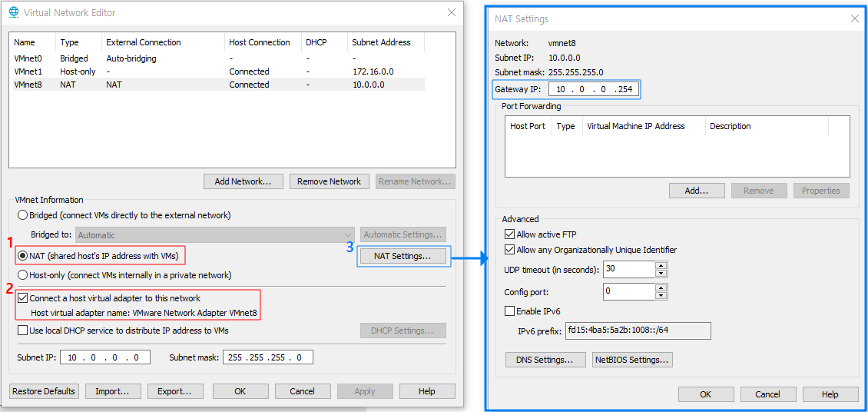This screenshot has height=412, width=868.
Task: Increase UDP timeout with up arrow
Action: pos(661,266)
